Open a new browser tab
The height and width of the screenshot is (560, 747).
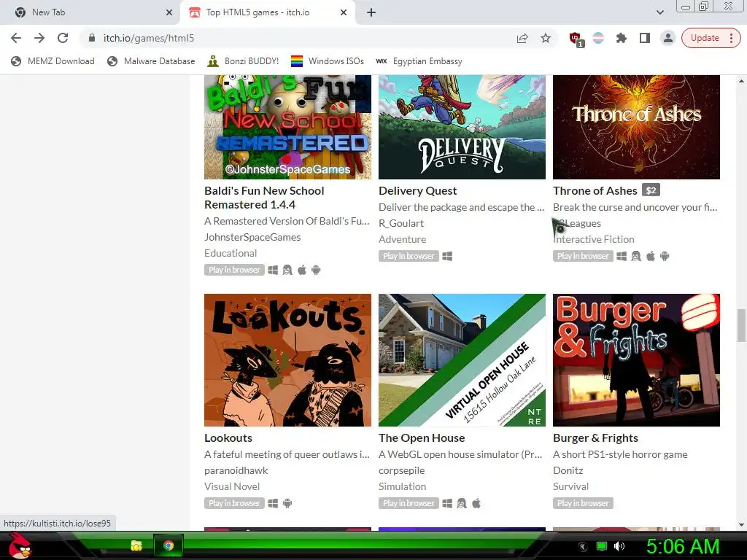click(x=371, y=12)
